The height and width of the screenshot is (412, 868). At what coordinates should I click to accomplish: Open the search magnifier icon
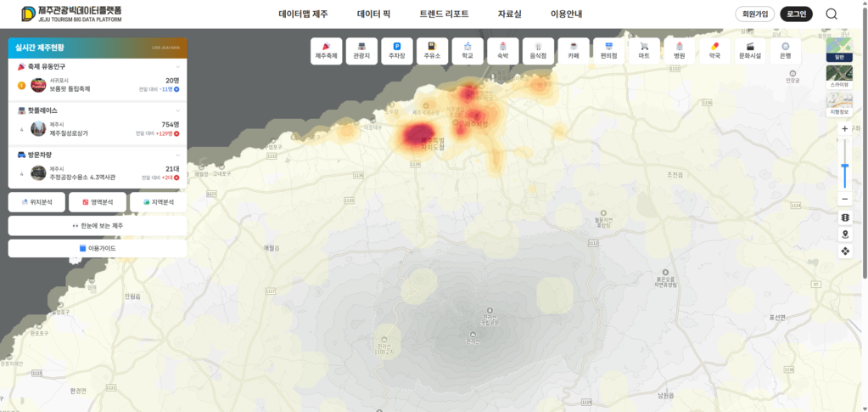[832, 14]
